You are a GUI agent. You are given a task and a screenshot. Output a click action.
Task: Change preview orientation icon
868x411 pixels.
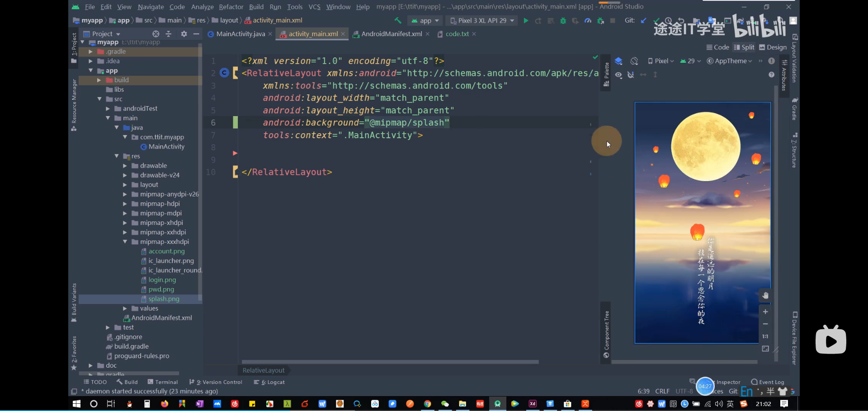coord(634,61)
